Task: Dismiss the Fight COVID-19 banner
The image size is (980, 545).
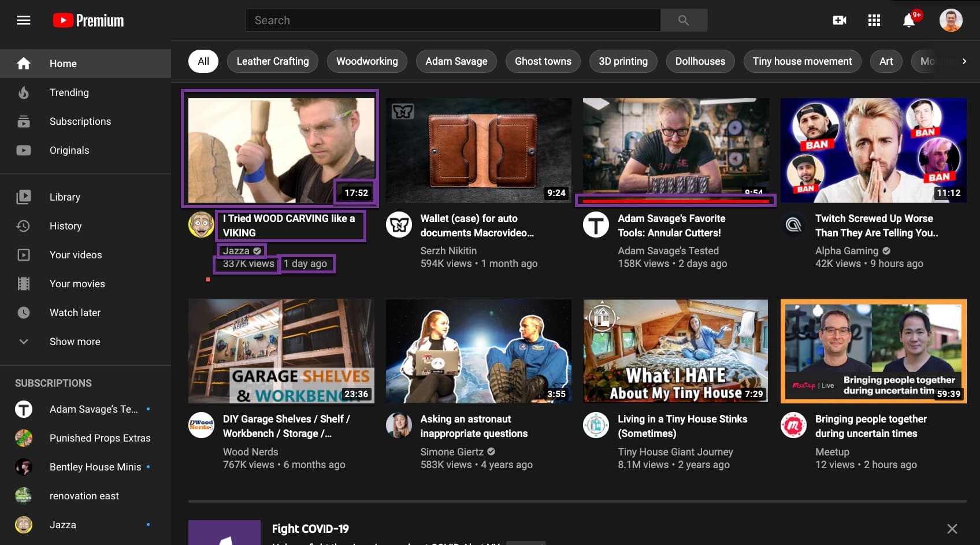Action: (x=952, y=528)
